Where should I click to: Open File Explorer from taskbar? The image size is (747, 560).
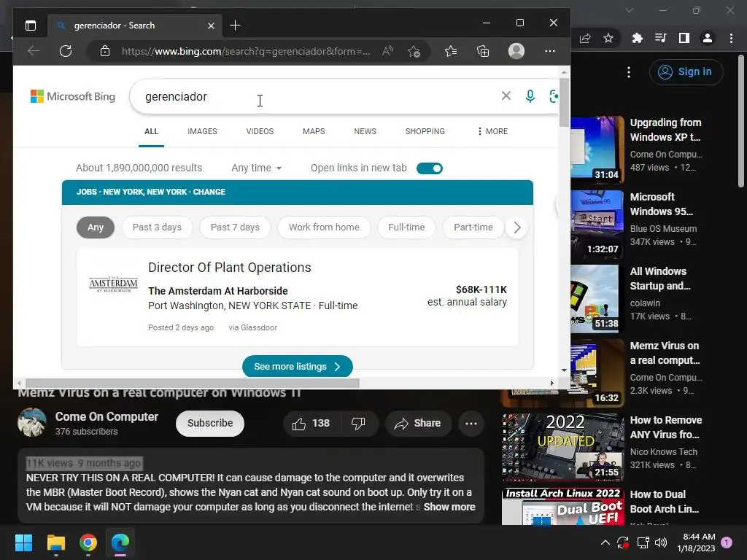[55, 542]
